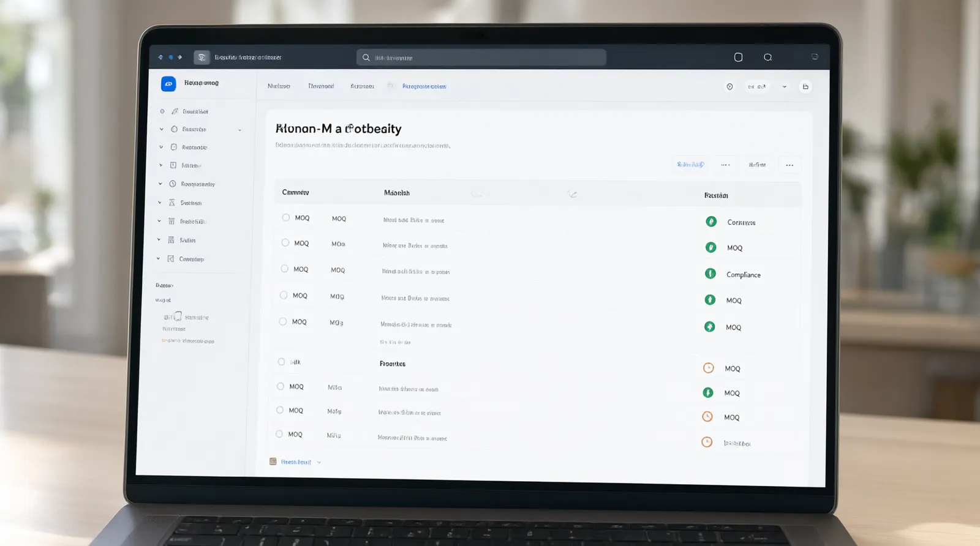Click the orange clock icon in last table row
Viewport: 980px width, 546px height.
[x=707, y=442]
